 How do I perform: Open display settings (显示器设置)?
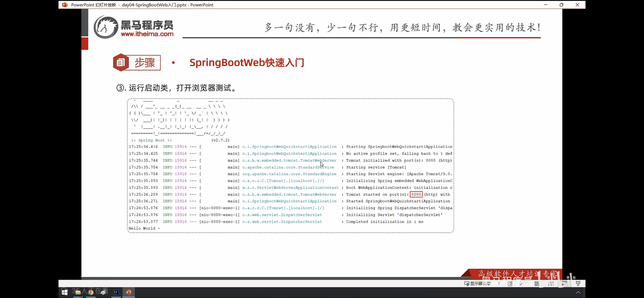tap(478, 283)
